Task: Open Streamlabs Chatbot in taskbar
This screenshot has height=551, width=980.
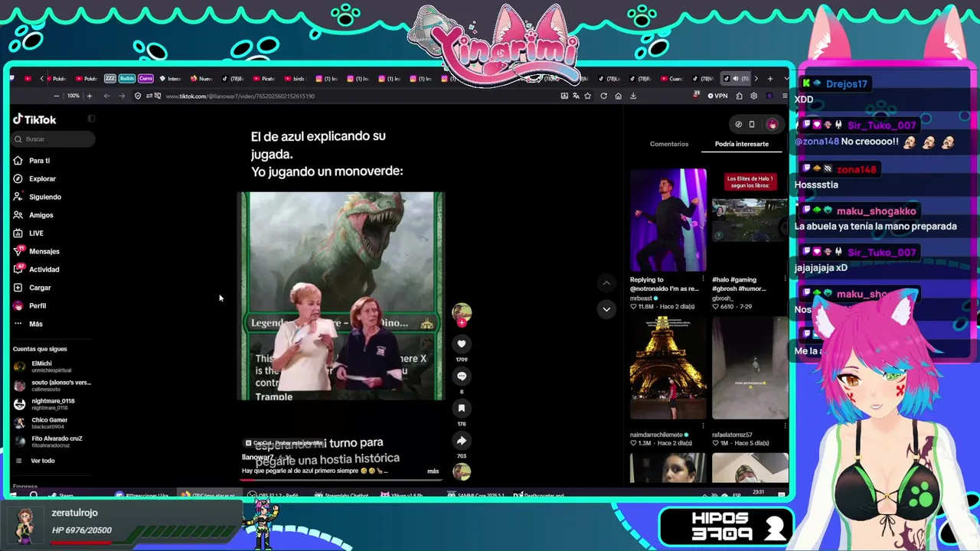Action: pyautogui.click(x=342, y=495)
